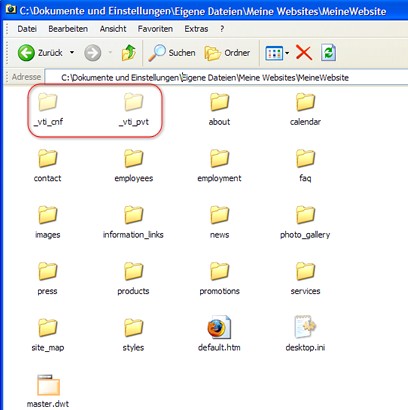Select the site_map folder icon

pos(48,328)
